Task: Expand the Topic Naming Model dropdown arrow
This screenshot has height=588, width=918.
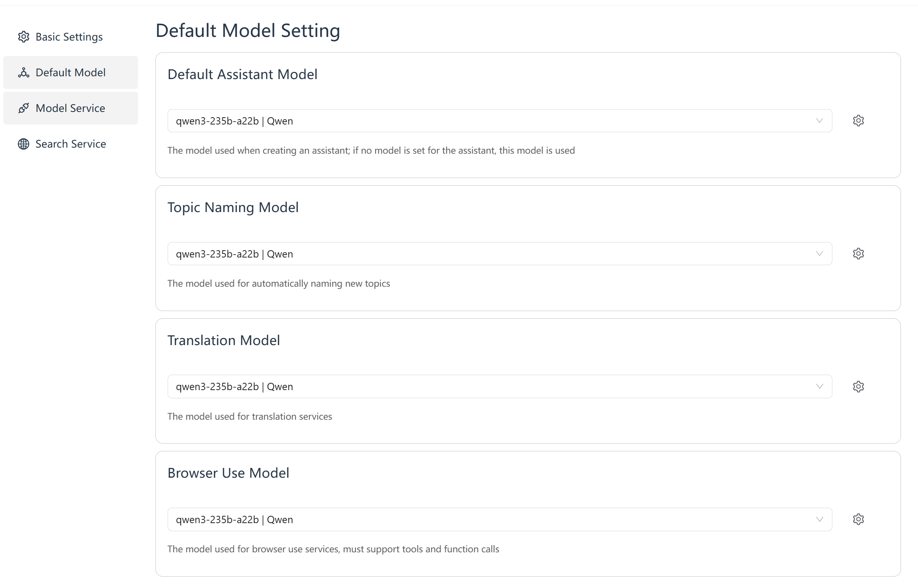Action: pyautogui.click(x=819, y=254)
